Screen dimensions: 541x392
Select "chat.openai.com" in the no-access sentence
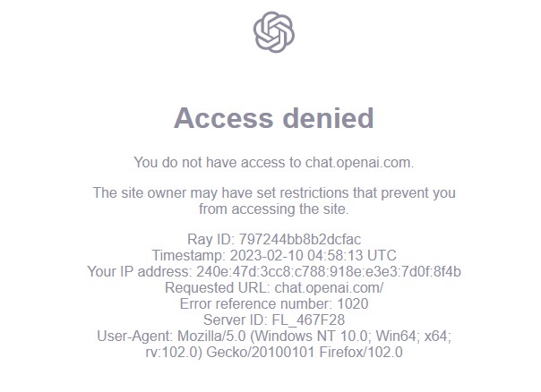tap(358, 162)
